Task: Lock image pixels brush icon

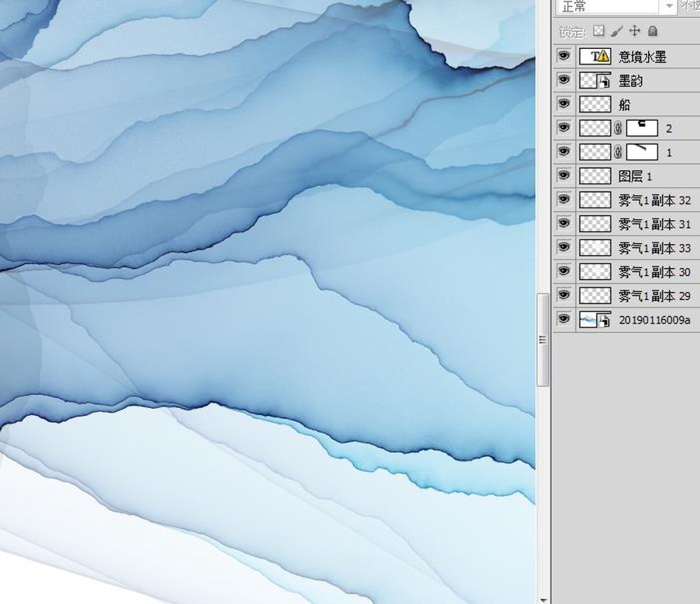Action: coord(617,31)
